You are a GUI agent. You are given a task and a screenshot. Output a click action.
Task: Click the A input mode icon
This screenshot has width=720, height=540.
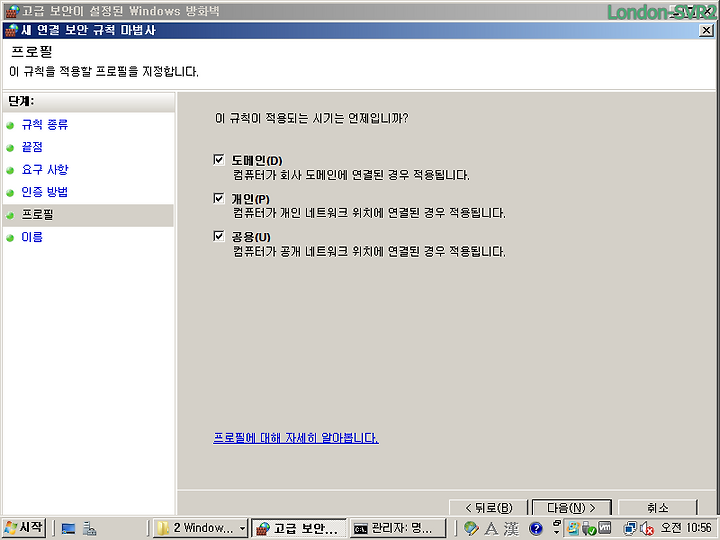(491, 529)
